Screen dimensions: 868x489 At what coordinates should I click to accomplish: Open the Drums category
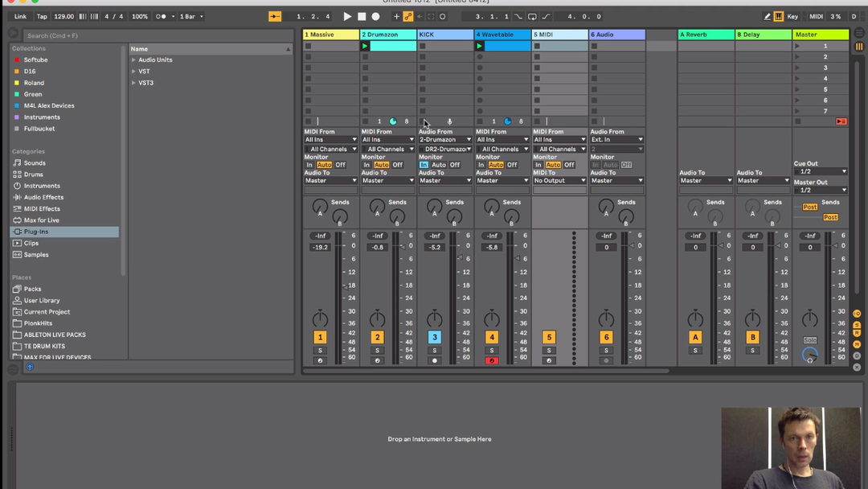pyautogui.click(x=34, y=175)
